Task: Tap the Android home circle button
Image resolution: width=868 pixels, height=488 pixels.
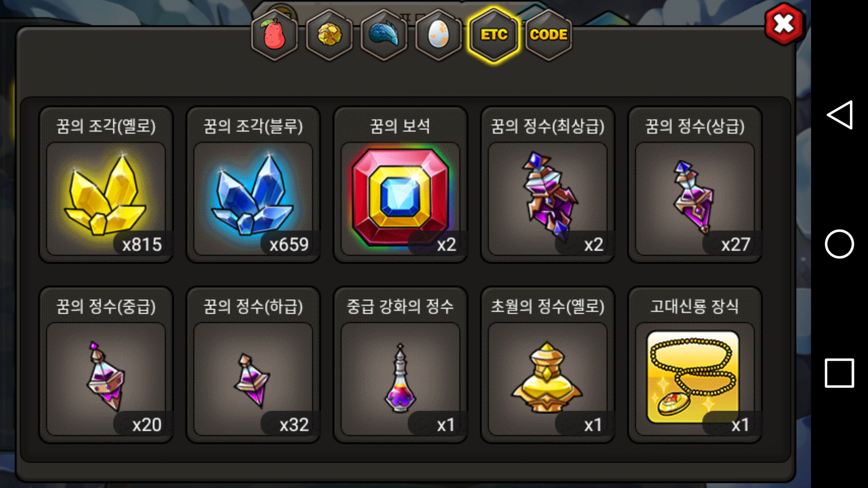Action: pyautogui.click(x=840, y=244)
